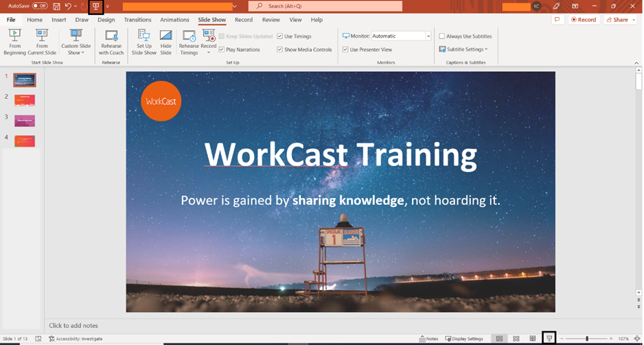The height and width of the screenshot is (345, 644).
Task: Expand Subtitle Settings menu
Action: pos(463,49)
